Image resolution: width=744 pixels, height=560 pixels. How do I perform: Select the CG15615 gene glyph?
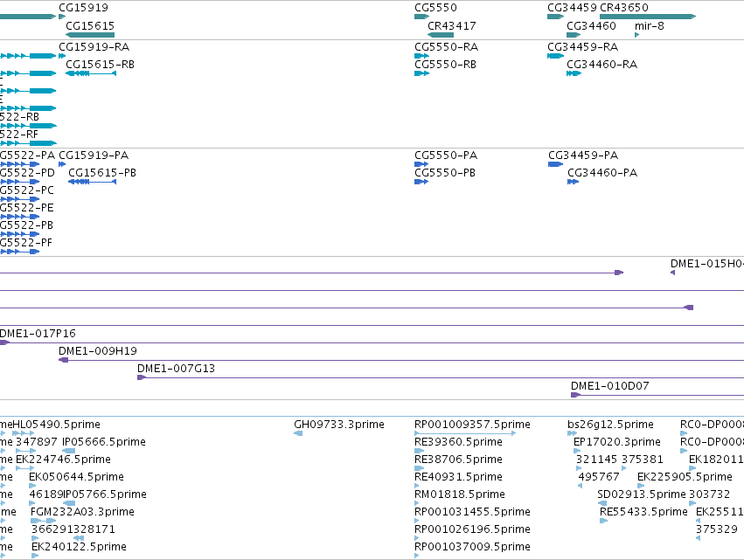90,35
